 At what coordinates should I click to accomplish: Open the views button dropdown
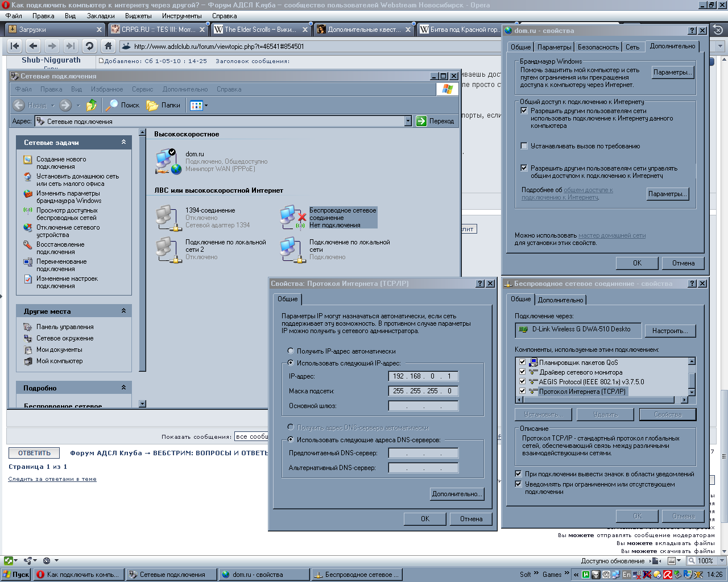(x=206, y=105)
